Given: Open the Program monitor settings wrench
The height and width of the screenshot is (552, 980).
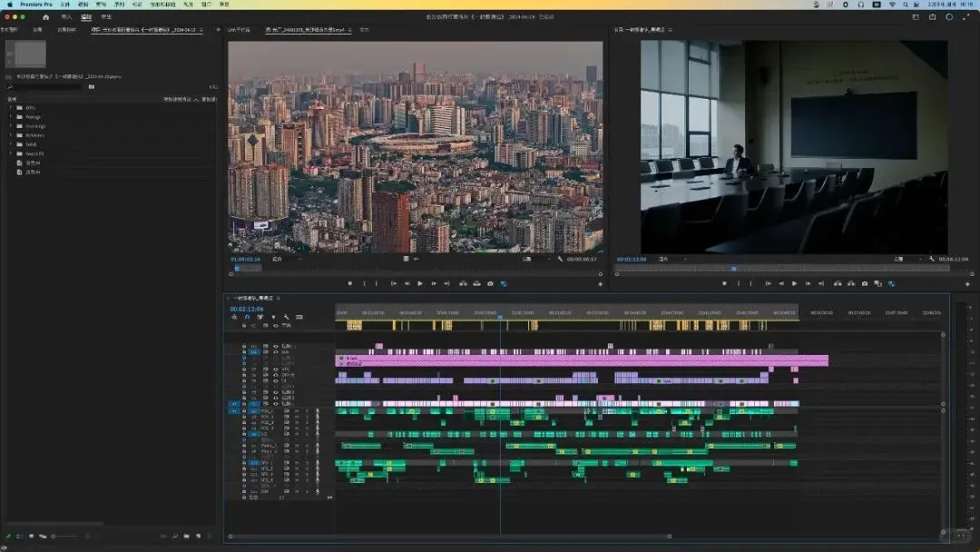Looking at the screenshot, I should 932,259.
